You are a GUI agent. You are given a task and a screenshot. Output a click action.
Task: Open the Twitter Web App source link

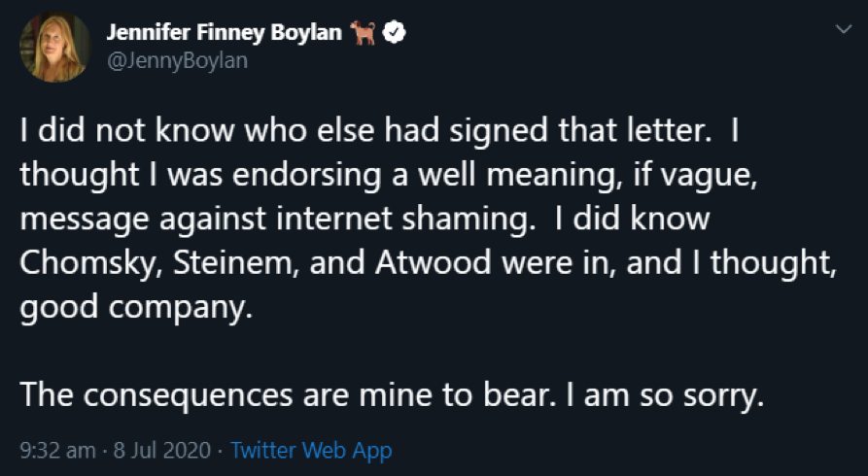311,451
